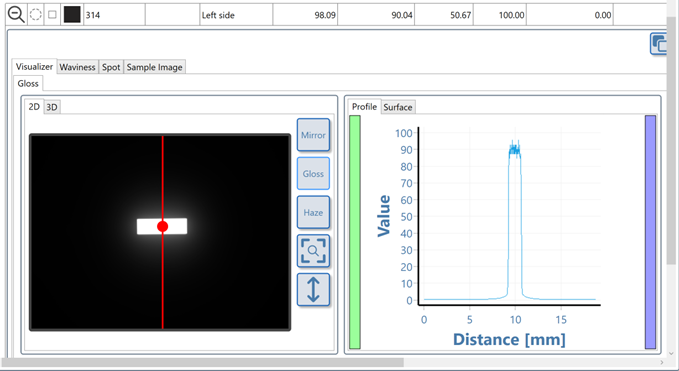Click the profile curve peak in the chart
This screenshot has height=371, width=679.
point(515,149)
